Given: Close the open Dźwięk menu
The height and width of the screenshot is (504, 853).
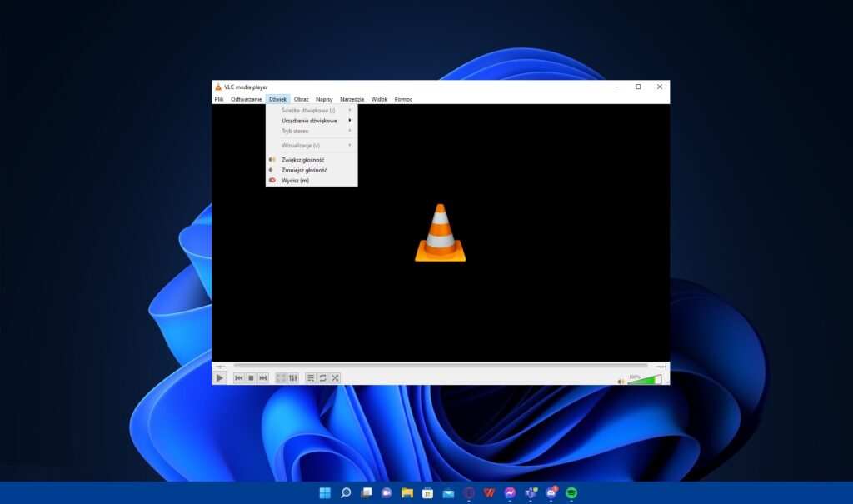Looking at the screenshot, I should (x=277, y=99).
